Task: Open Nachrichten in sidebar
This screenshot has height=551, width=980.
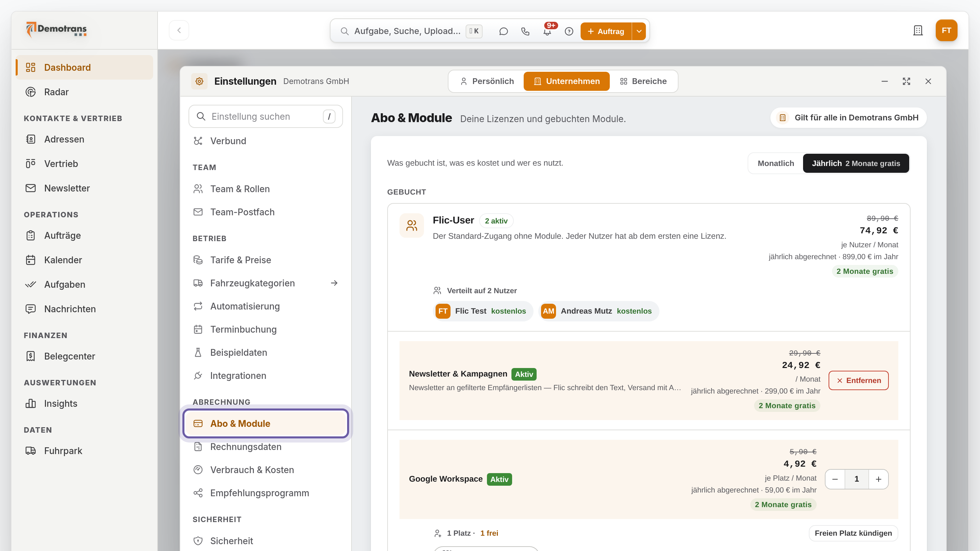Action: click(x=84, y=309)
